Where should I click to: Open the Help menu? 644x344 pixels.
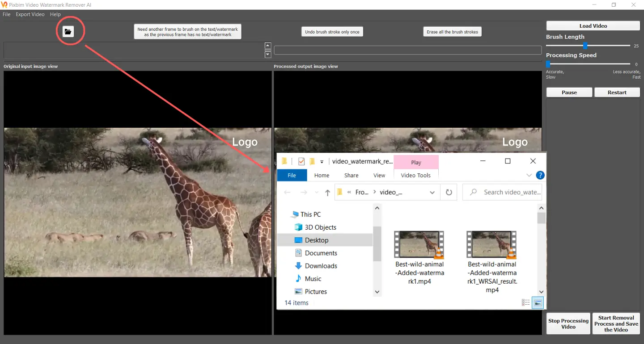point(55,14)
